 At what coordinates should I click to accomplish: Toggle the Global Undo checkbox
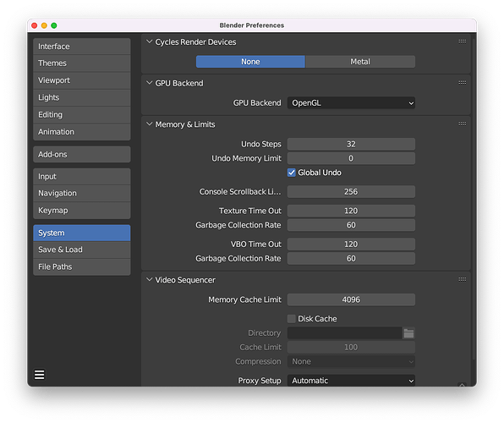[x=291, y=173]
